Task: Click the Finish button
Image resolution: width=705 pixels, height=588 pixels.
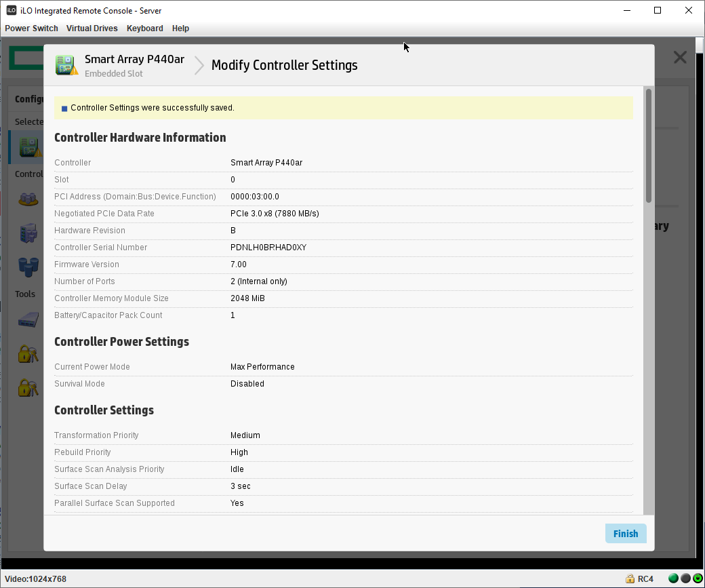Action: point(626,534)
